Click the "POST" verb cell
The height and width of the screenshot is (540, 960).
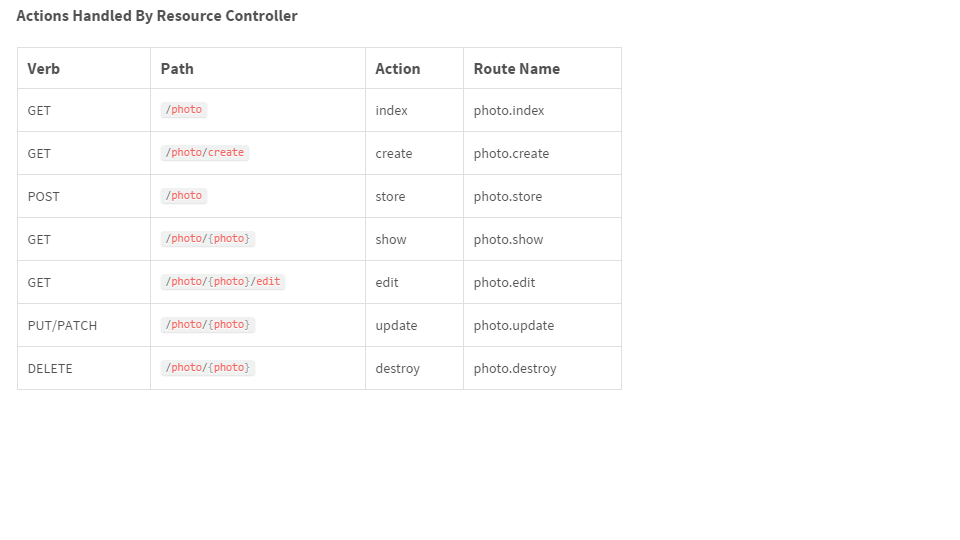pyautogui.click(x=44, y=197)
